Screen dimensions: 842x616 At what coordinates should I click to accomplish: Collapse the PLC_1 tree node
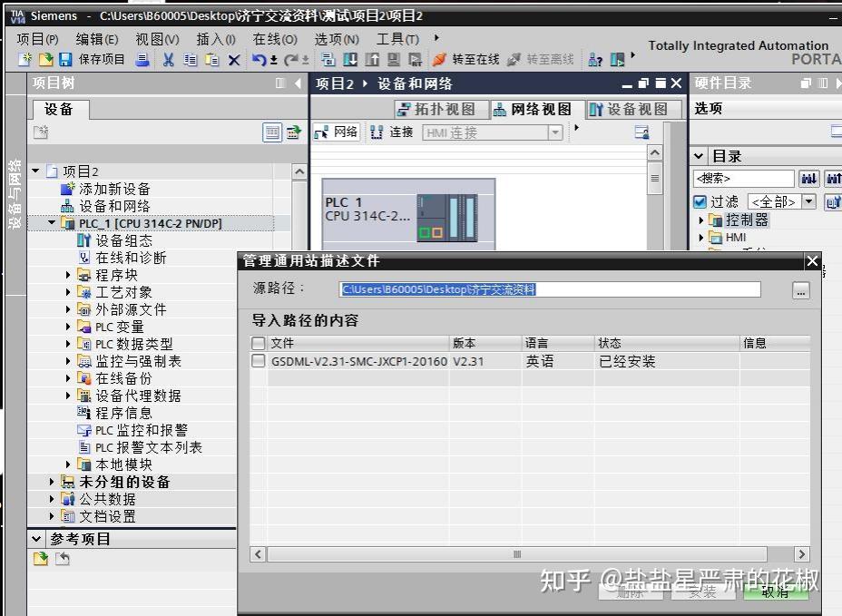[51, 222]
